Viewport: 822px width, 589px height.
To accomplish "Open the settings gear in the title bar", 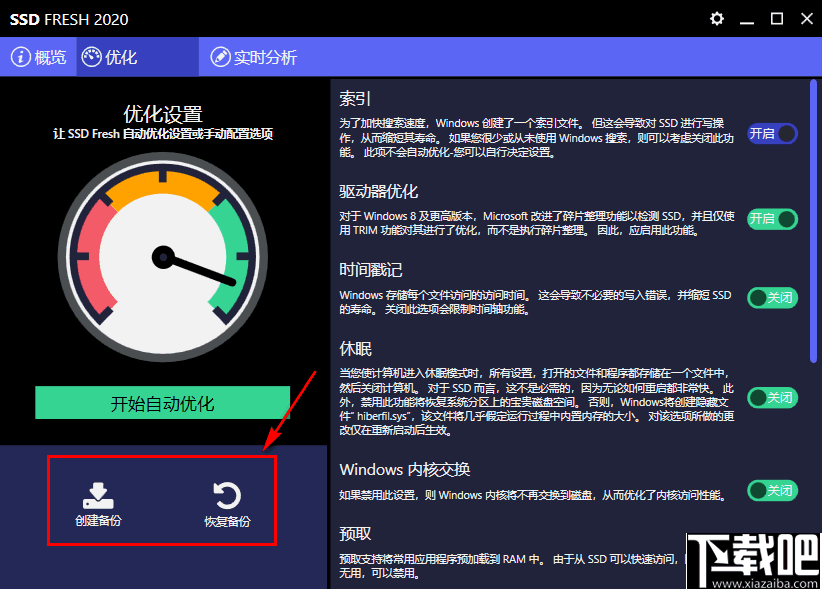I will point(717,18).
